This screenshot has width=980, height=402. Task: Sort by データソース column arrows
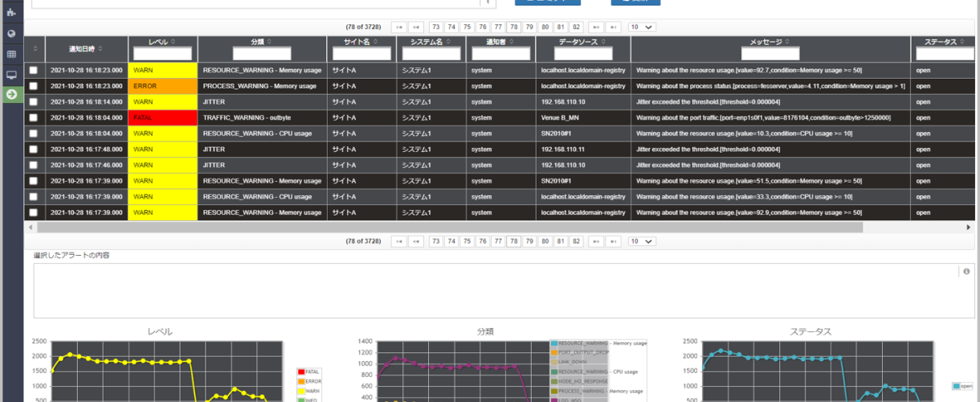(602, 41)
